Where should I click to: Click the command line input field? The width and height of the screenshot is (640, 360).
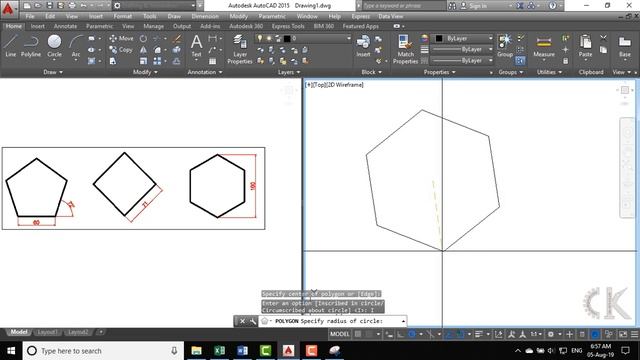(x=332, y=321)
